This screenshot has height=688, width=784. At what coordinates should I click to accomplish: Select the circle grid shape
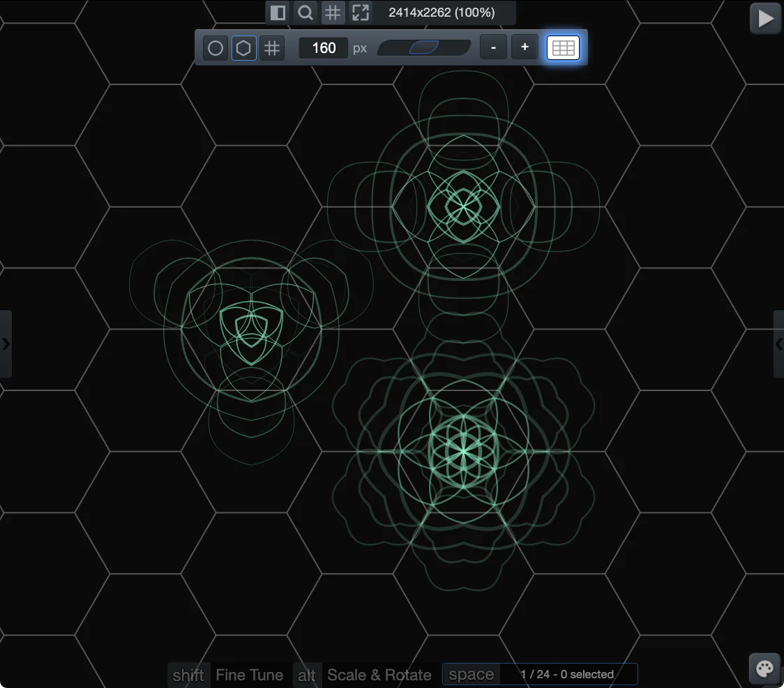pos(216,49)
